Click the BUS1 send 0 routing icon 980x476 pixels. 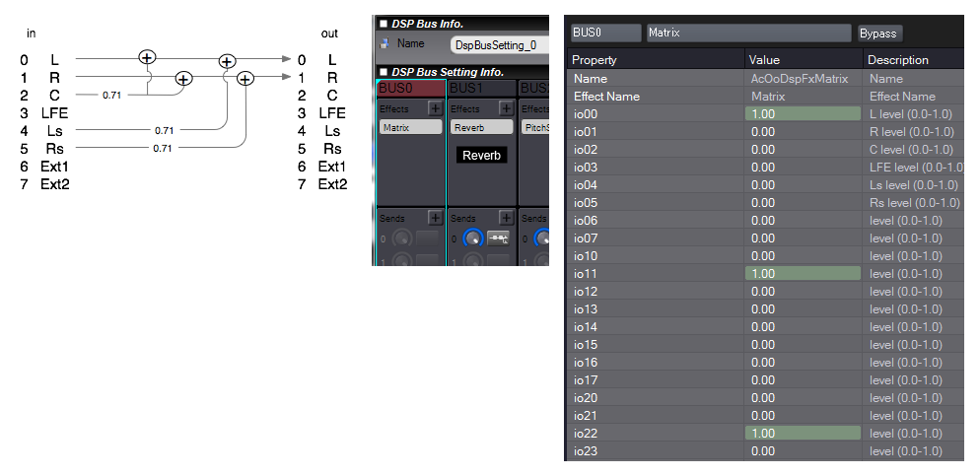(499, 238)
